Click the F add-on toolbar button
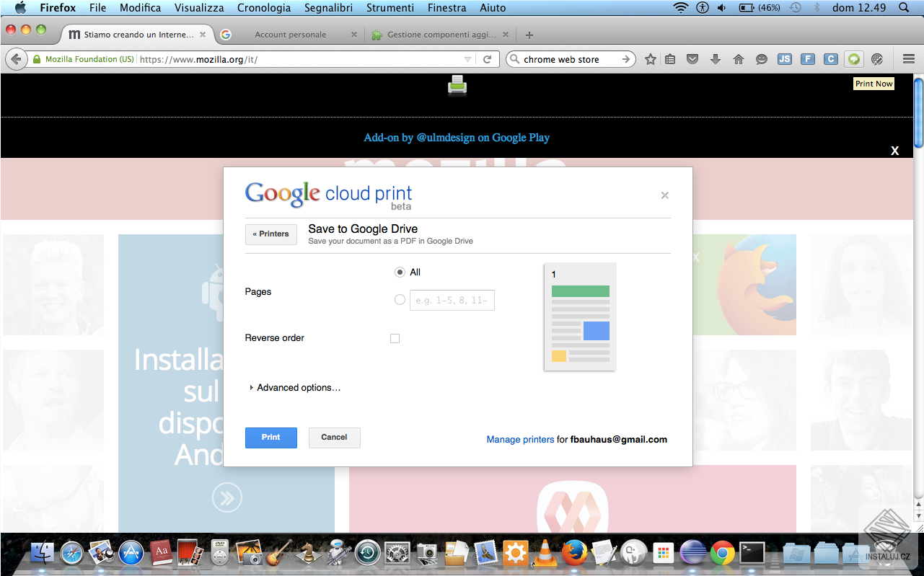Image resolution: width=924 pixels, height=576 pixels. point(808,59)
